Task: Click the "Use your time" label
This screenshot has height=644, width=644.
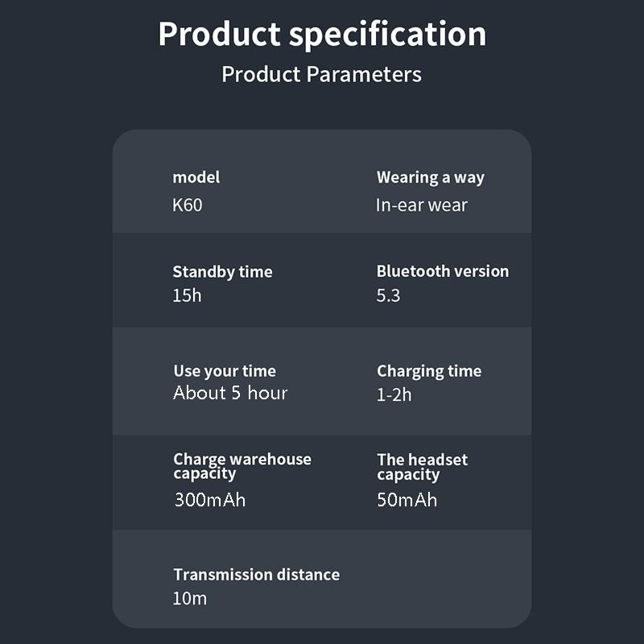Action: pos(225,371)
